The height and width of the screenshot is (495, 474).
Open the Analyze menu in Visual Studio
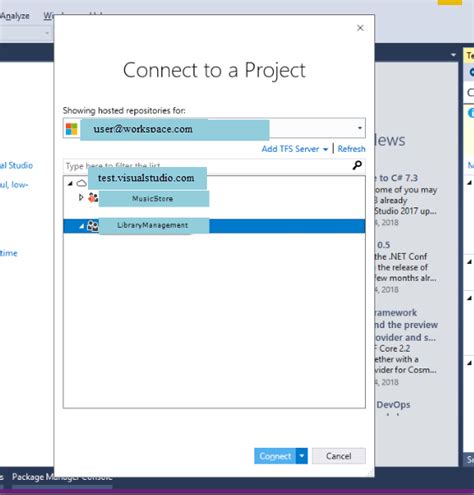[15, 16]
